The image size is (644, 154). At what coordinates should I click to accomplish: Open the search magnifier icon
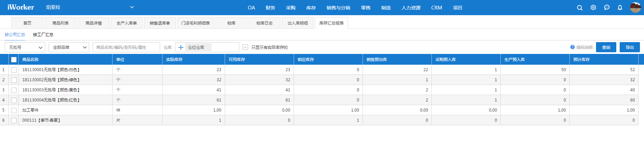(580, 8)
